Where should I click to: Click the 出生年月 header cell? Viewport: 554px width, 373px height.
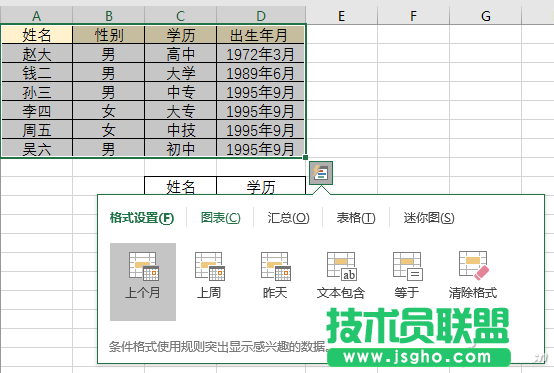pyautogui.click(x=261, y=35)
